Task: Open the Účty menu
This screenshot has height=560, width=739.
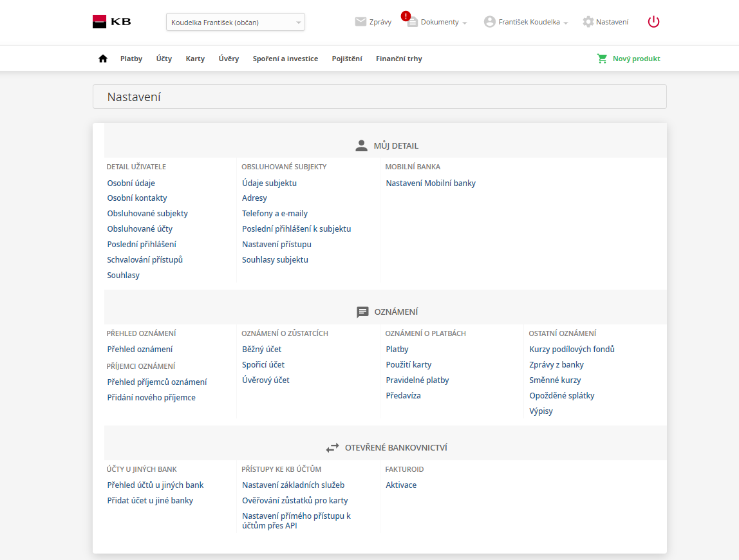Action: [164, 59]
